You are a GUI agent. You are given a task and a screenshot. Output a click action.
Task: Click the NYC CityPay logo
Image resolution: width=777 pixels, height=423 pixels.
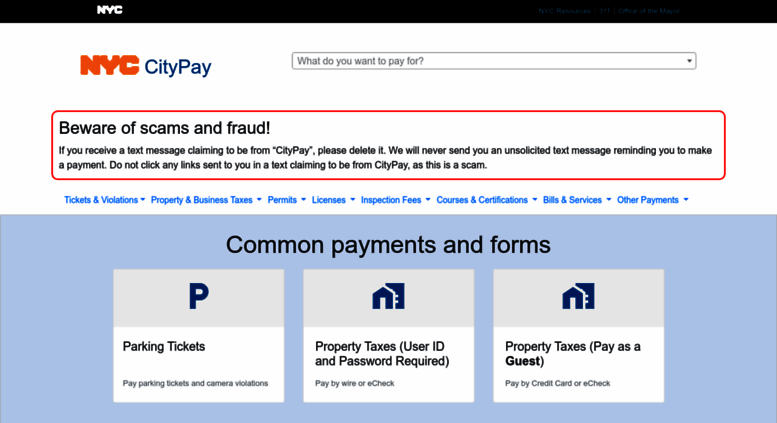[x=146, y=66]
